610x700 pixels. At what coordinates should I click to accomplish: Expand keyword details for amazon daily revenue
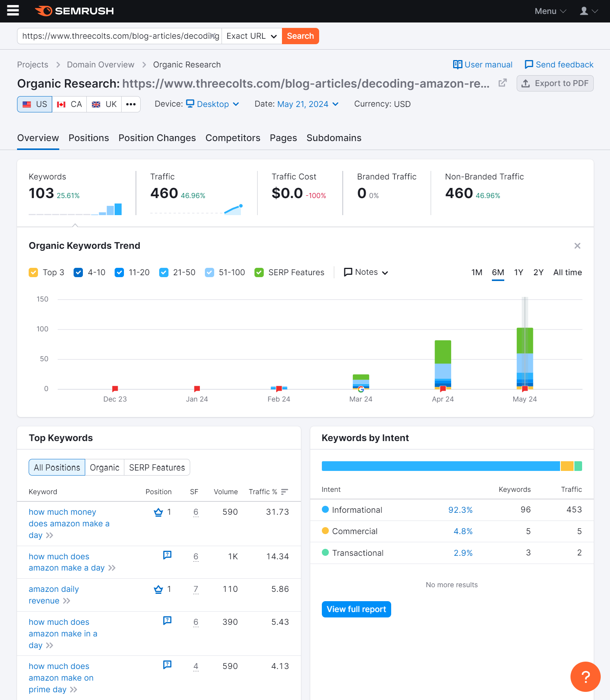[67, 601]
